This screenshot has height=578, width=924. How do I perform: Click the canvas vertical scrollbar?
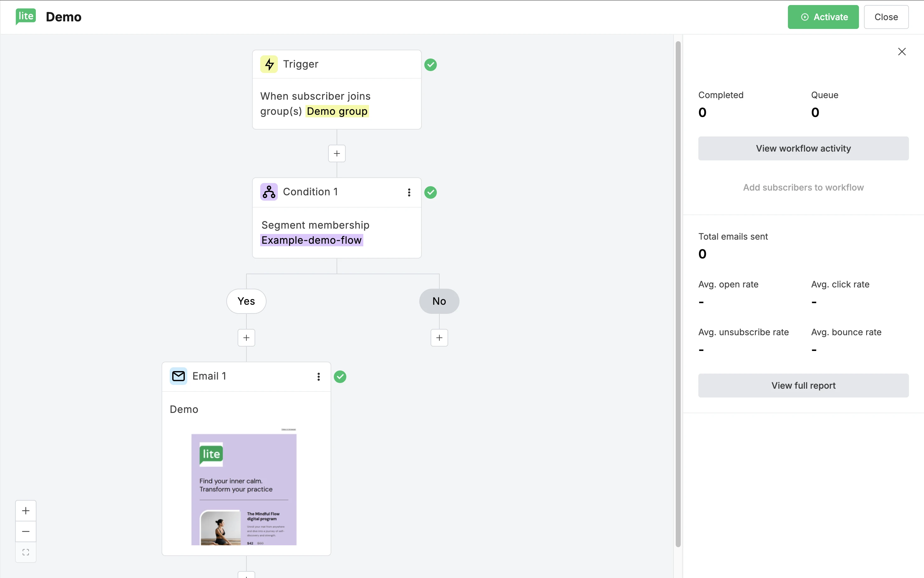(678, 294)
